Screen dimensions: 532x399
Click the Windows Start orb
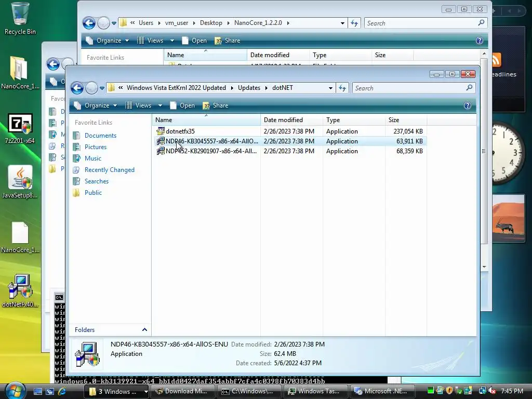[15, 391]
